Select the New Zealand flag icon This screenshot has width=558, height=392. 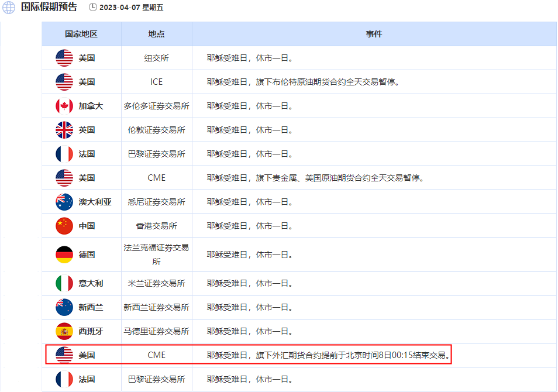pos(64,307)
